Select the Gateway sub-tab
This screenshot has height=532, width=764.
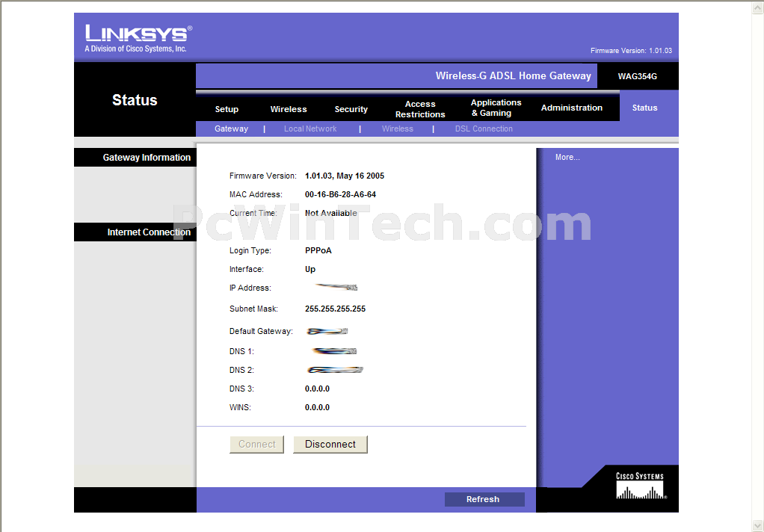(232, 129)
